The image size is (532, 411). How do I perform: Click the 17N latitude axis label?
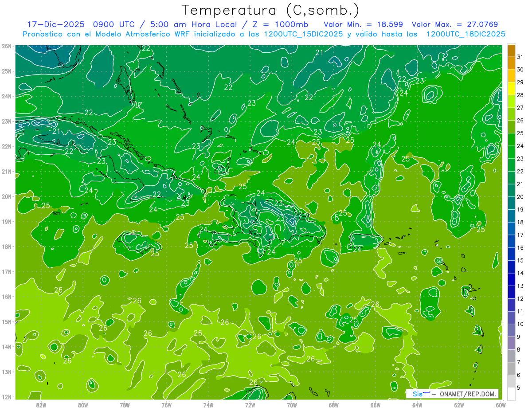tap(6, 271)
